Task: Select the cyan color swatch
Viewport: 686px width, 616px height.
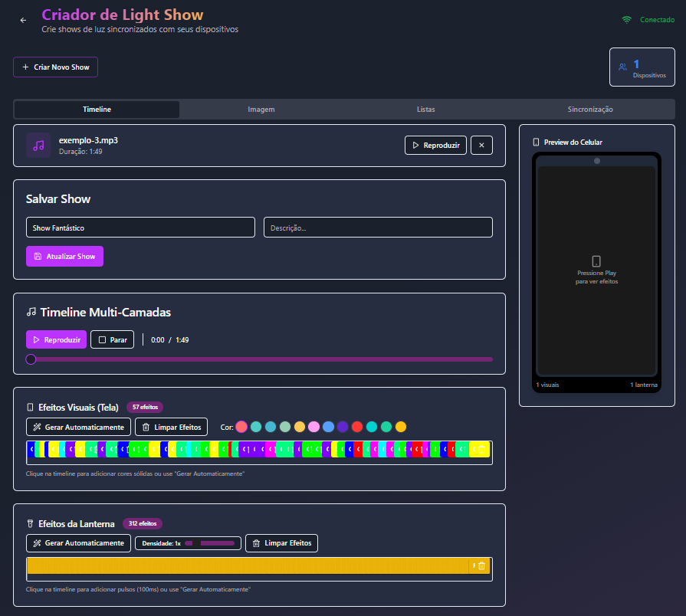Action: tap(372, 427)
